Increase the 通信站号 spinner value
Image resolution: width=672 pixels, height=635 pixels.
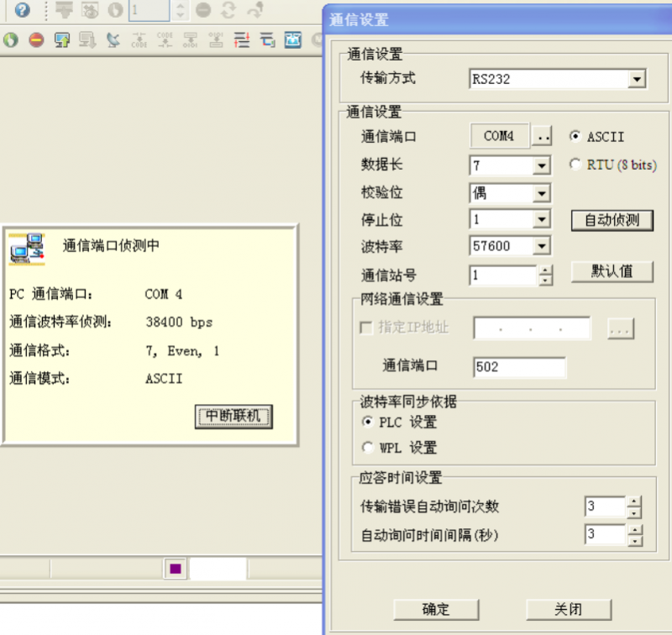pyautogui.click(x=545, y=270)
